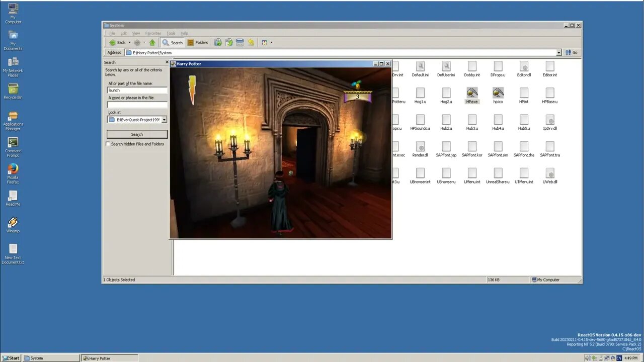
Task: Open the Winamp desktop icon
Action: tap(13, 224)
